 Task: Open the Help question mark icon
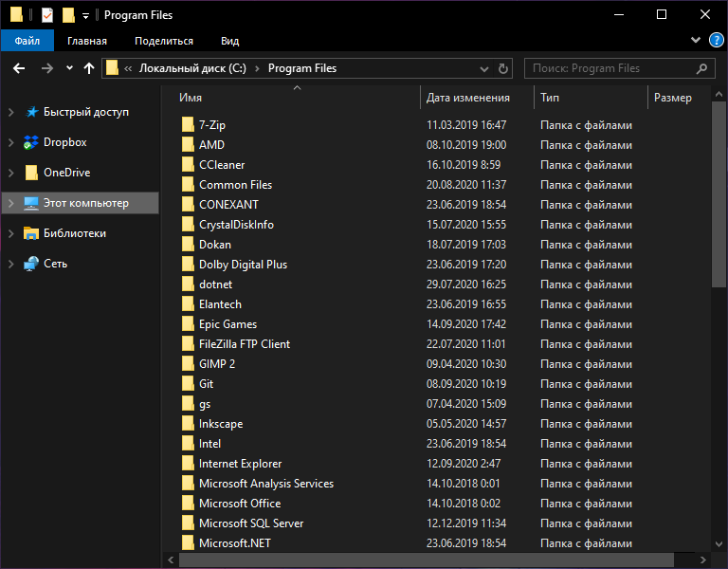coord(717,41)
